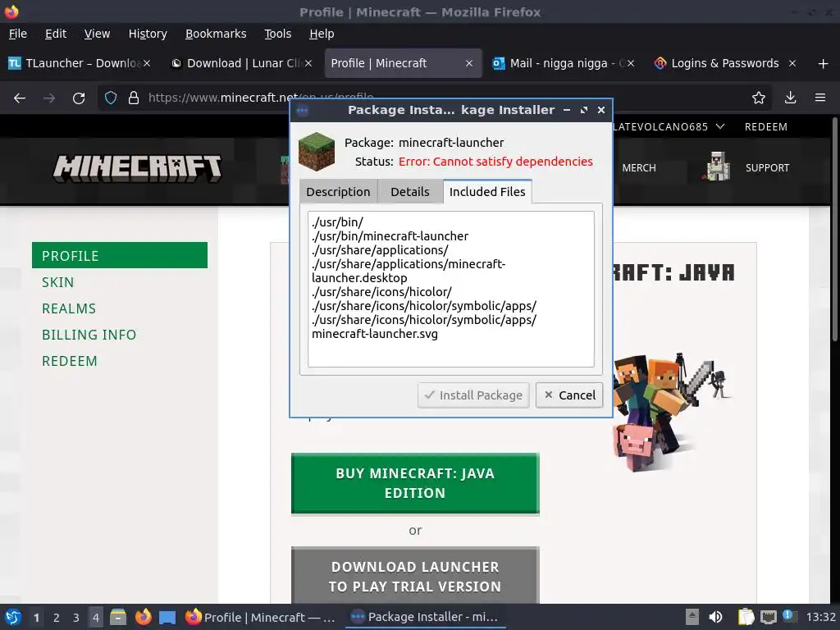The width and height of the screenshot is (840, 630).
Task: Close the Logins & Passwords tab
Action: click(x=792, y=63)
